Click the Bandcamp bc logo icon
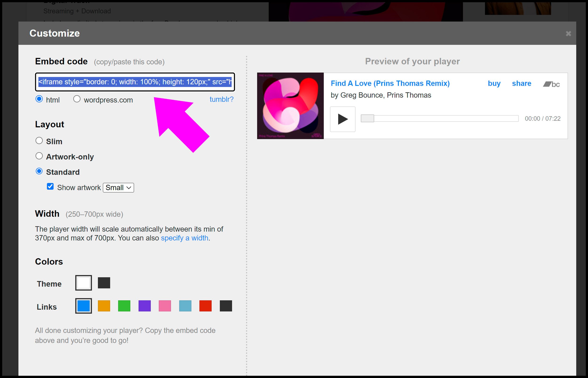 pyautogui.click(x=551, y=84)
